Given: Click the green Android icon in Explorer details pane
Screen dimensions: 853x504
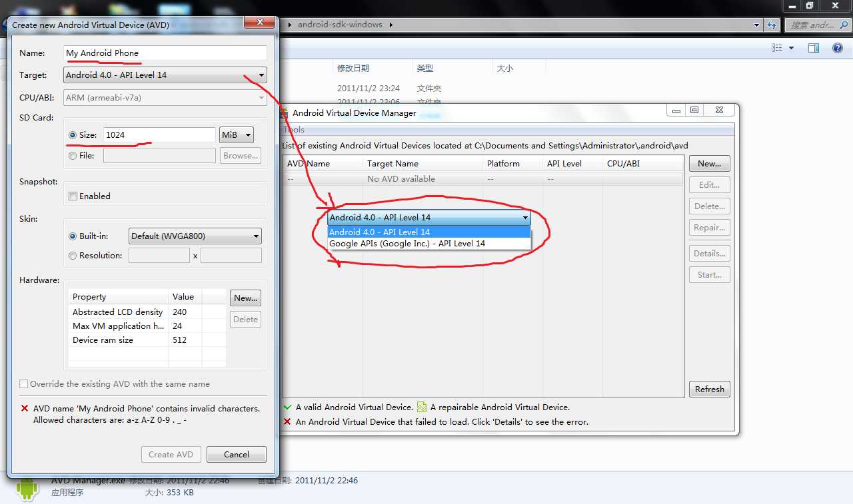Looking at the screenshot, I should (x=27, y=488).
